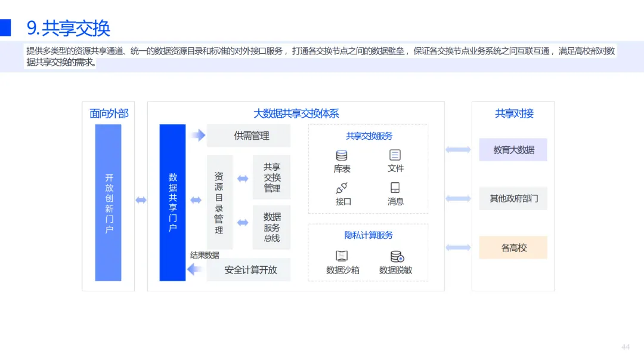Screen dimensions: 644x363
Task: Click the 数据脱敏 database shield icon
Action: (397, 257)
